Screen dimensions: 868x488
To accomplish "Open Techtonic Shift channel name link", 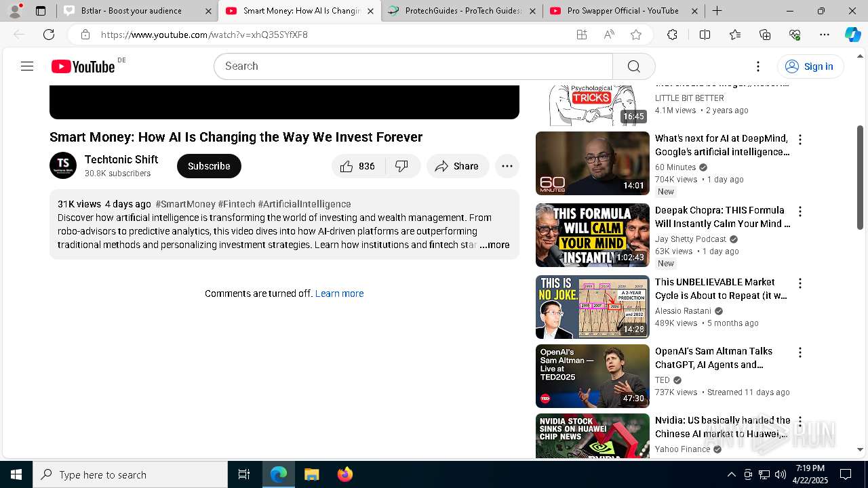I will (x=121, y=159).
